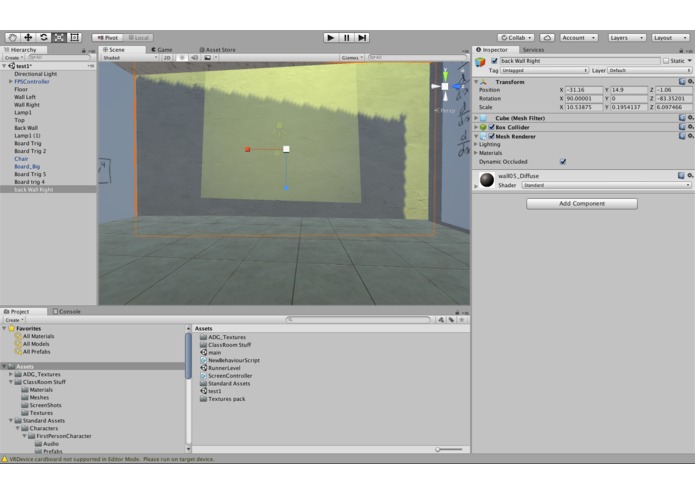Click the Pause button
Screen dimensions: 695x494
347,38
